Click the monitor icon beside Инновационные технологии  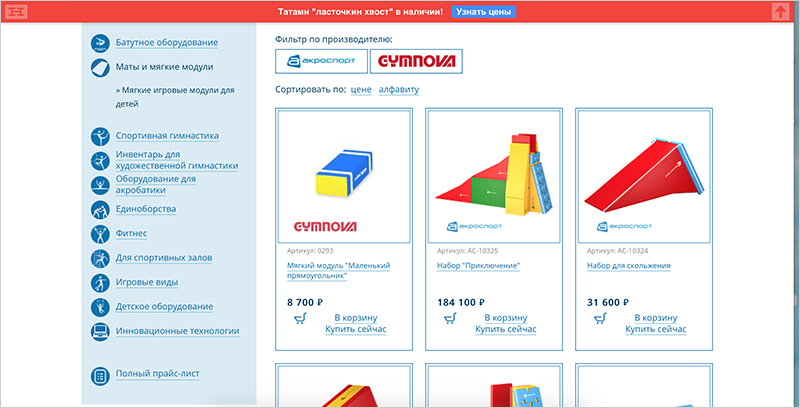click(x=100, y=332)
